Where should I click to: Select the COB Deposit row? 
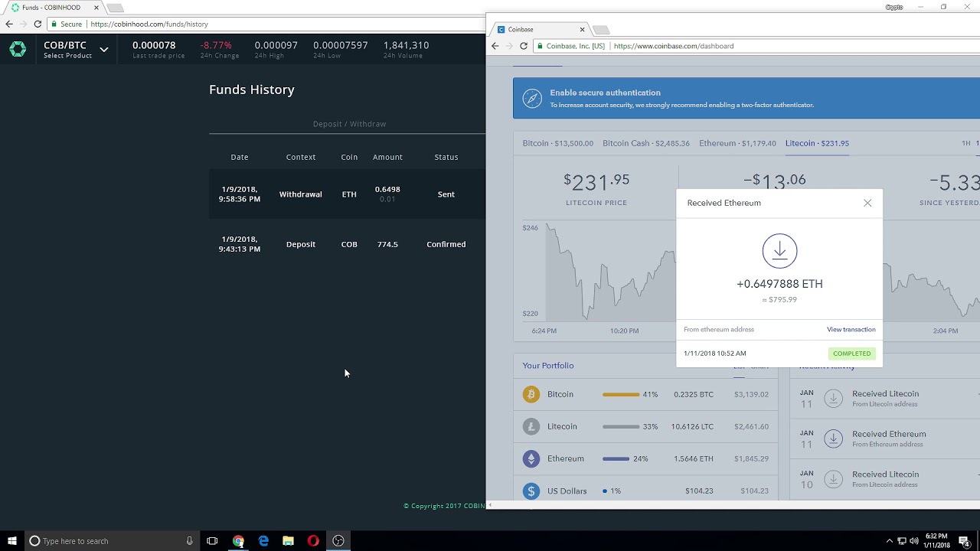(348, 244)
